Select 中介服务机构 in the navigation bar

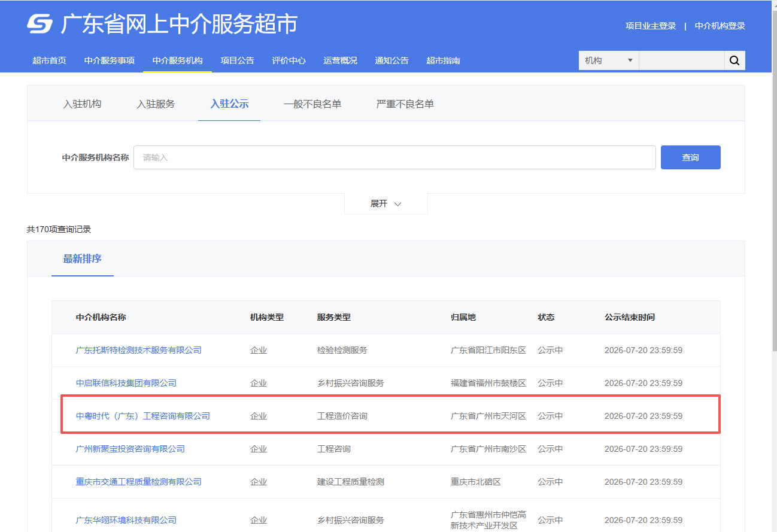point(177,60)
